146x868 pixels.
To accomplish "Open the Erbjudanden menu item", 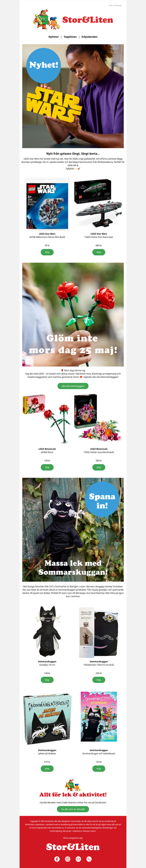I will pyautogui.click(x=89, y=37).
